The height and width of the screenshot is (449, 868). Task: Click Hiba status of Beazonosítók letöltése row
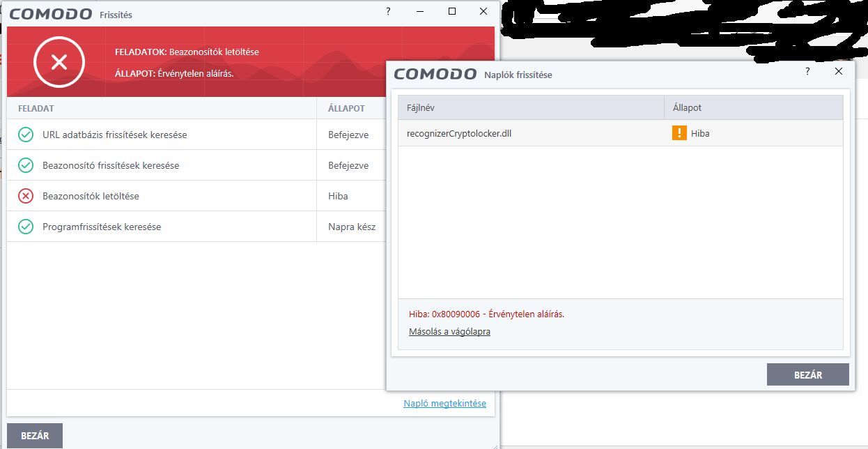coord(338,196)
